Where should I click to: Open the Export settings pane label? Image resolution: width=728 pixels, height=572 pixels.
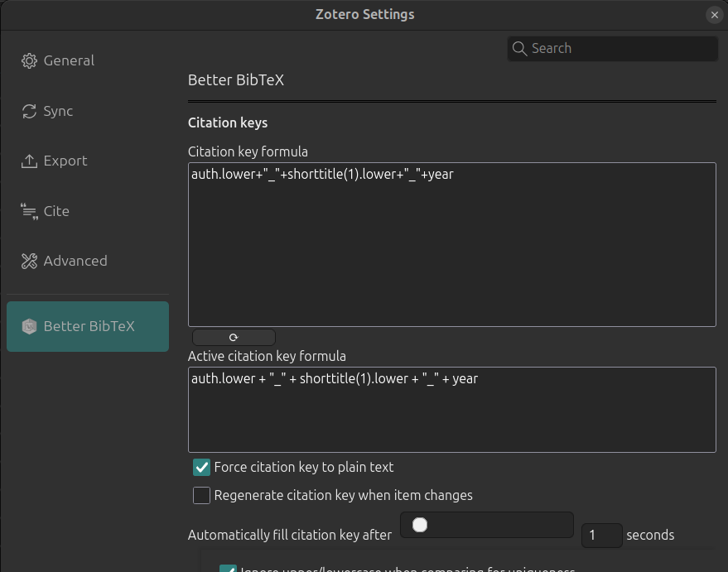coord(65,161)
